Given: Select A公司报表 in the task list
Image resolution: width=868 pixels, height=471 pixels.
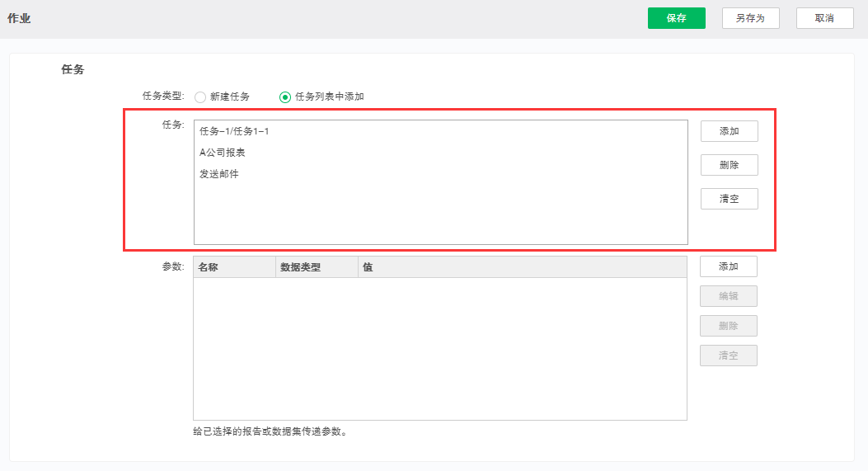Looking at the screenshot, I should tap(223, 153).
